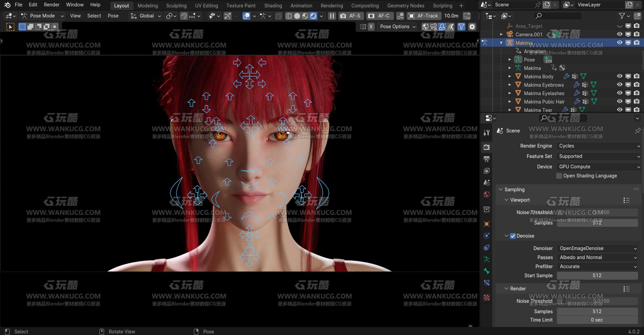
Task: Open the Passes Albedo and Normal dropdown
Action: coord(597,257)
